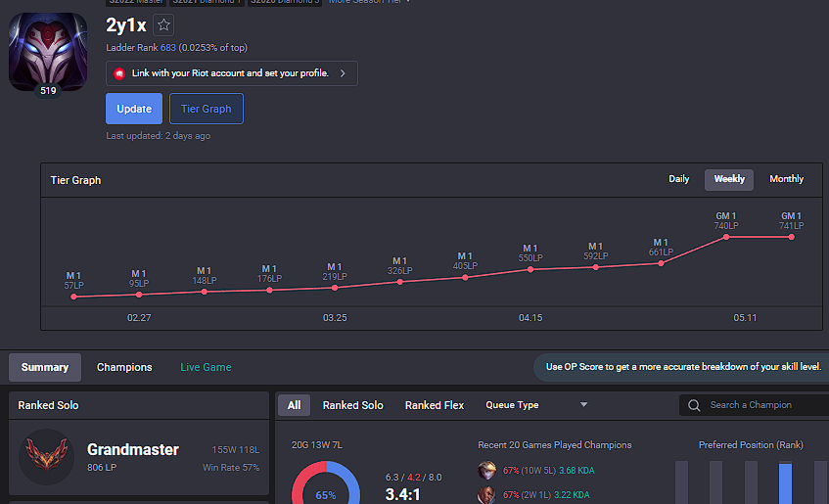
Task: Open the Live Game tab
Action: [206, 367]
